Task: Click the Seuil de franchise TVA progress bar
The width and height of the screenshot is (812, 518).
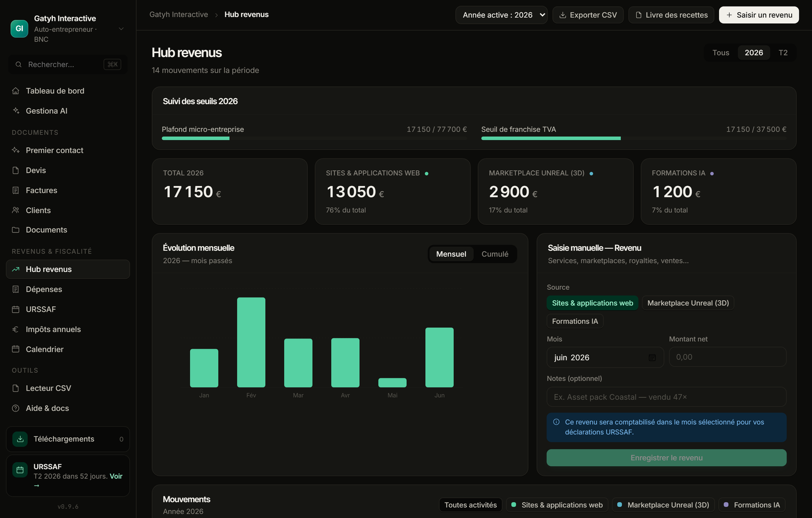Action: pyautogui.click(x=634, y=138)
